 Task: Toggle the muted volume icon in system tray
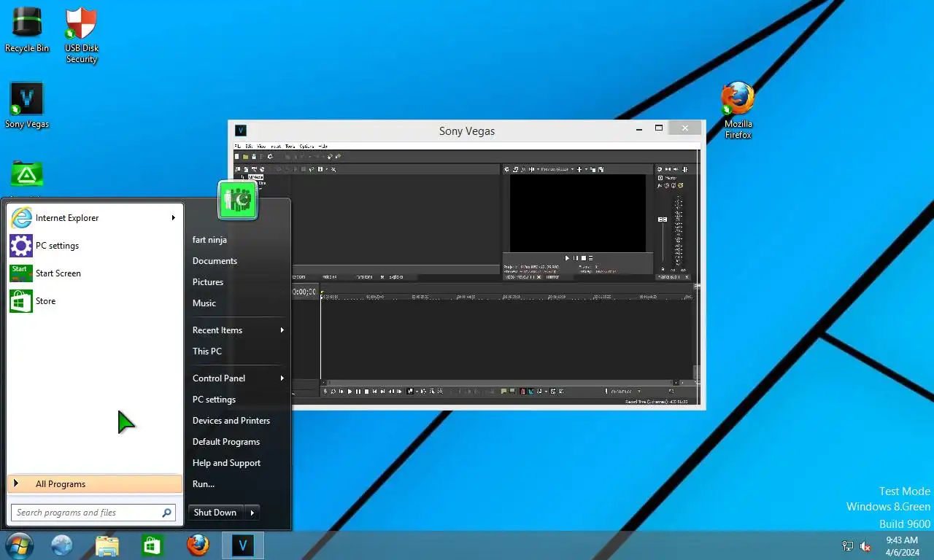pyautogui.click(x=866, y=546)
